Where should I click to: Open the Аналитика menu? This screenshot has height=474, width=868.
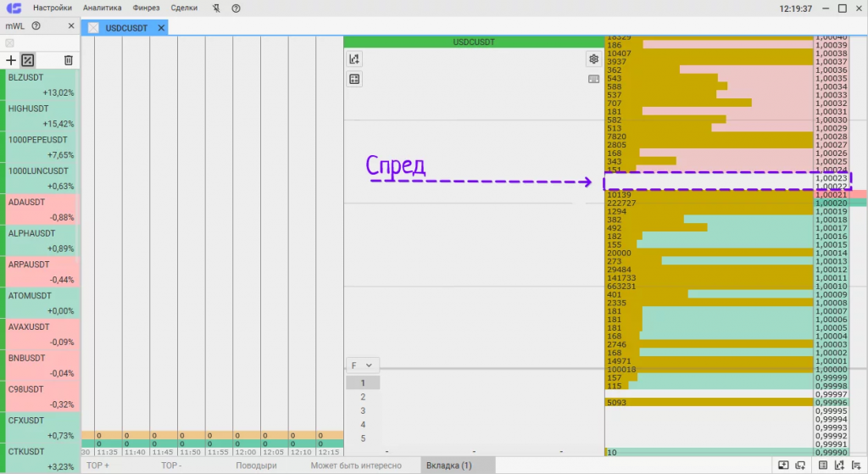[x=102, y=8]
